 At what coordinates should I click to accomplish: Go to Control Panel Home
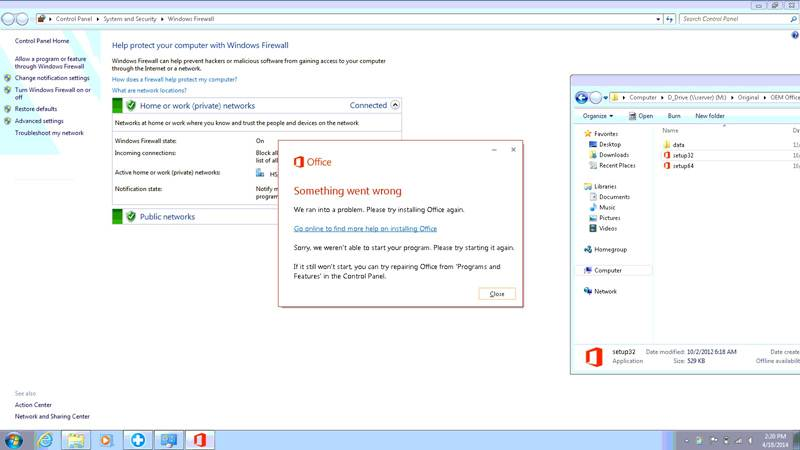pyautogui.click(x=42, y=41)
